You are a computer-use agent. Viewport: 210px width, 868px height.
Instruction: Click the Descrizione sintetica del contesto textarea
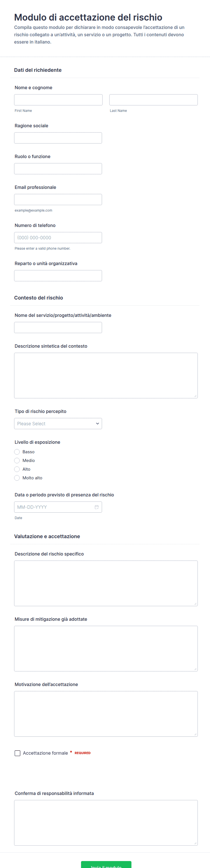pyautogui.click(x=106, y=375)
